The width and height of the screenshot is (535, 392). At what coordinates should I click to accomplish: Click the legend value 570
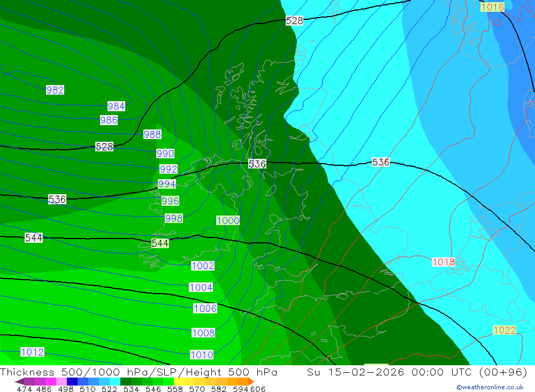click(x=197, y=389)
